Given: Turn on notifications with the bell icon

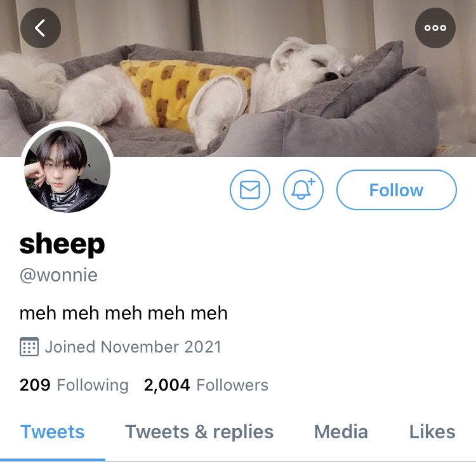Looking at the screenshot, I should coord(303,190).
